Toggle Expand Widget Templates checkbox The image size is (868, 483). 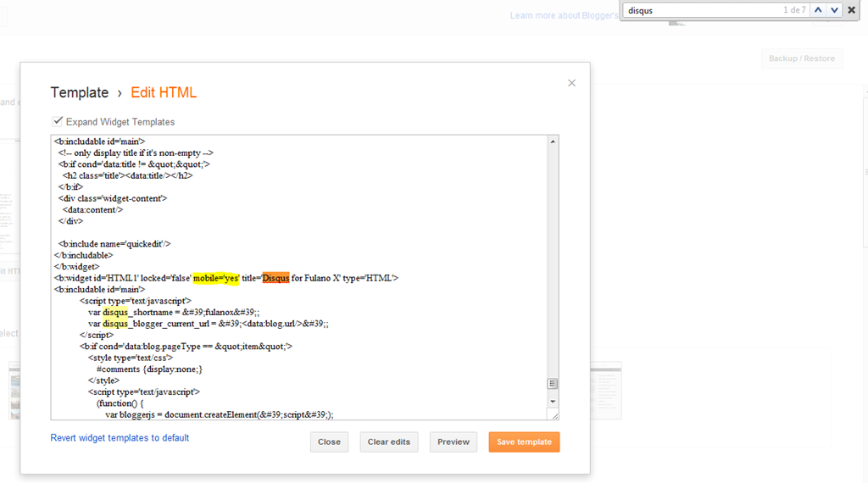(57, 121)
